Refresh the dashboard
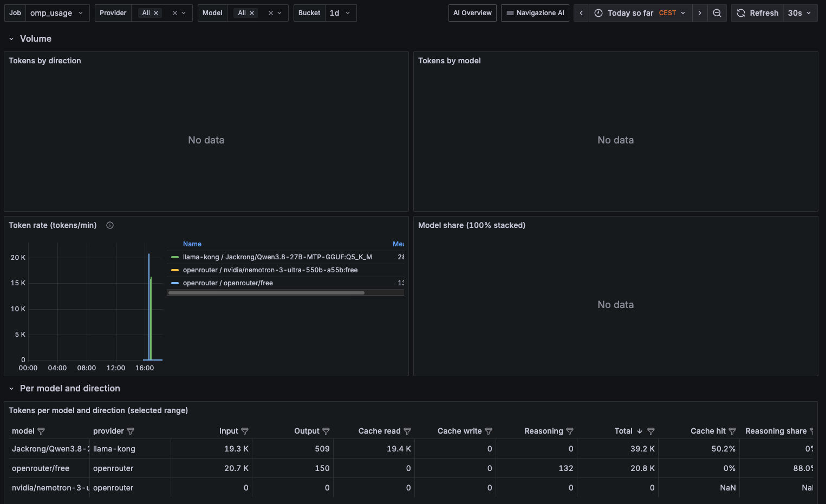 pyautogui.click(x=757, y=13)
